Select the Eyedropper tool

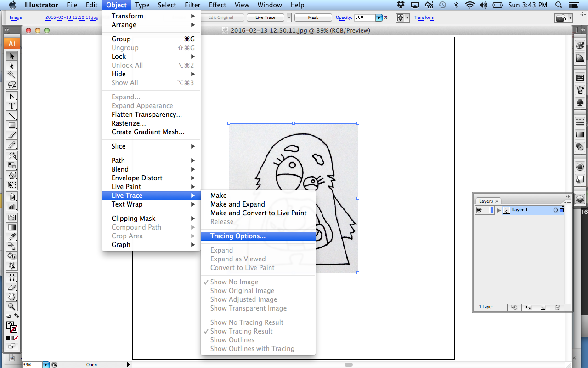point(12,237)
